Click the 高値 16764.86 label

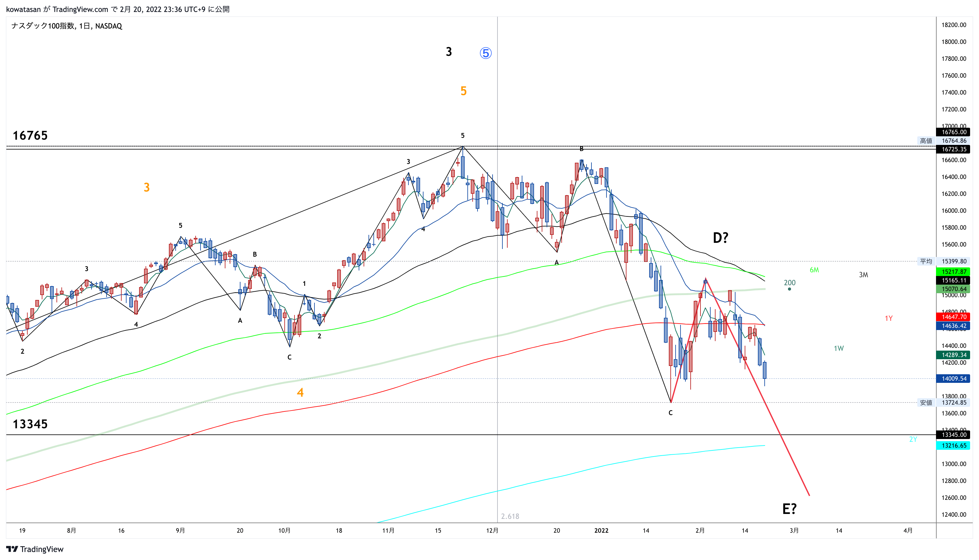[943, 141]
